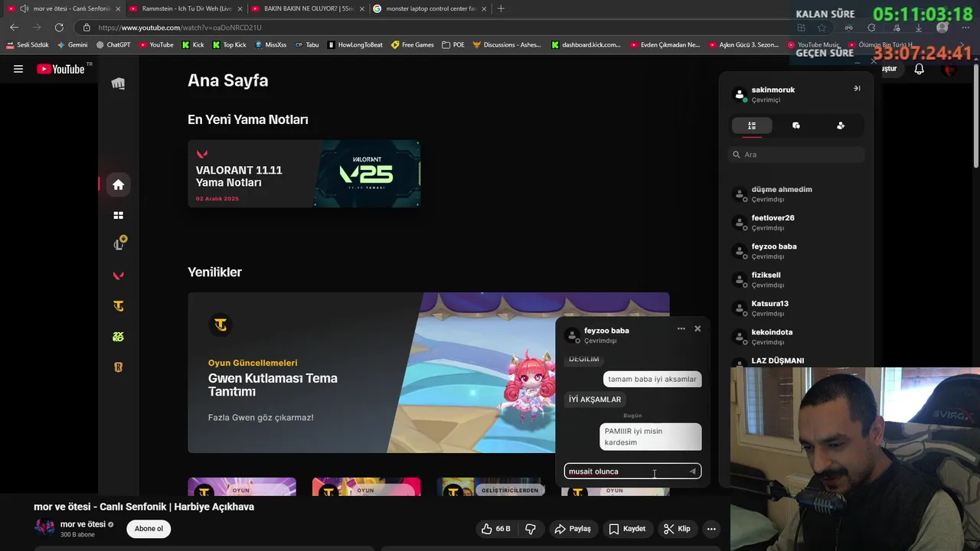Open the Sesli Sözlük bookmark
980x551 pixels.
pos(28,45)
